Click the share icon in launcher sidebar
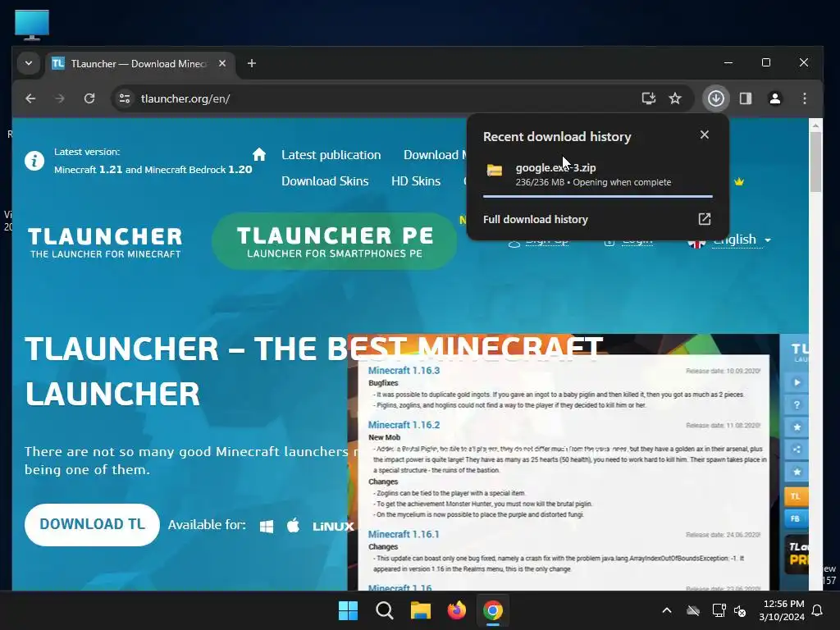 click(x=797, y=450)
